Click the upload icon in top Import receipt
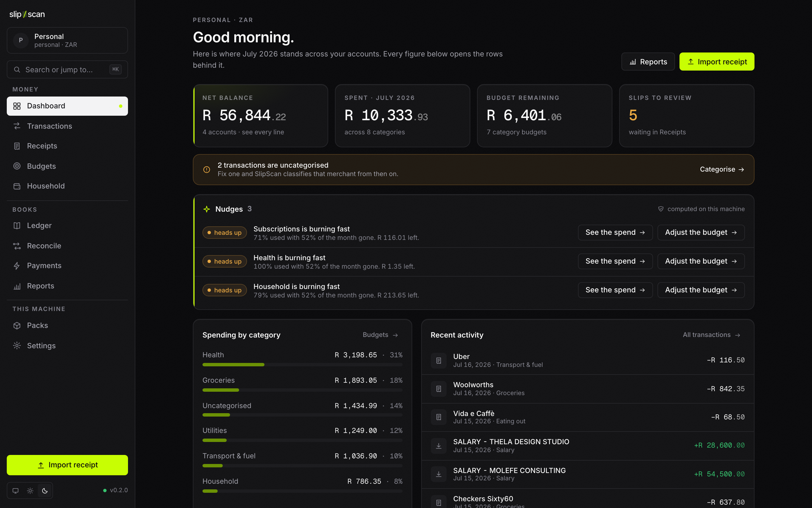Screen dimensions: 812x508 690,62
